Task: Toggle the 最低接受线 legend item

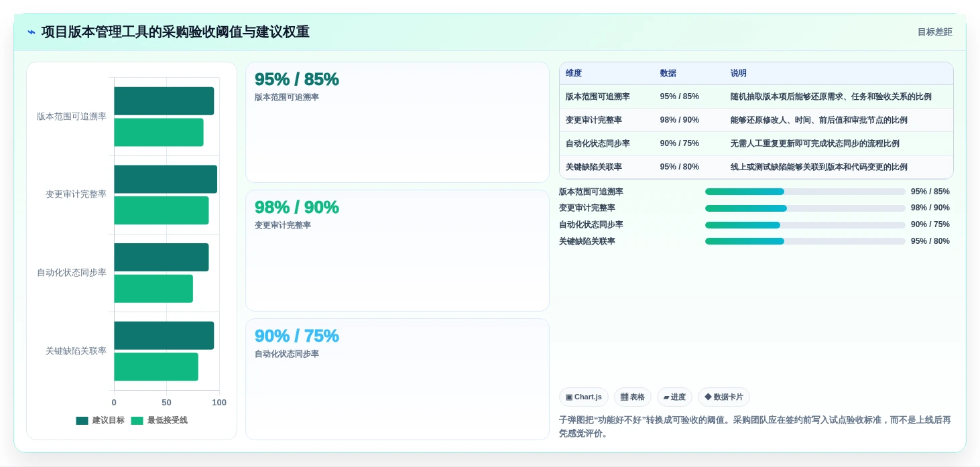Action: pyautogui.click(x=159, y=421)
